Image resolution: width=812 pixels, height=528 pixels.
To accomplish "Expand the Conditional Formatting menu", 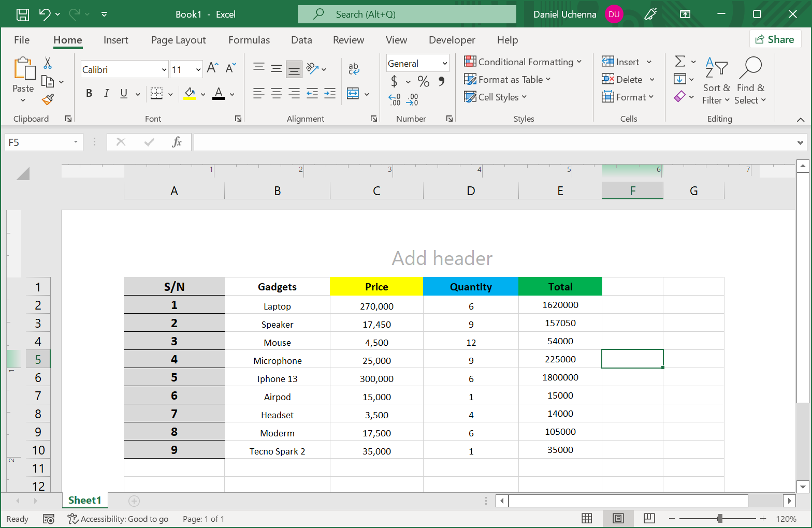I will point(523,62).
